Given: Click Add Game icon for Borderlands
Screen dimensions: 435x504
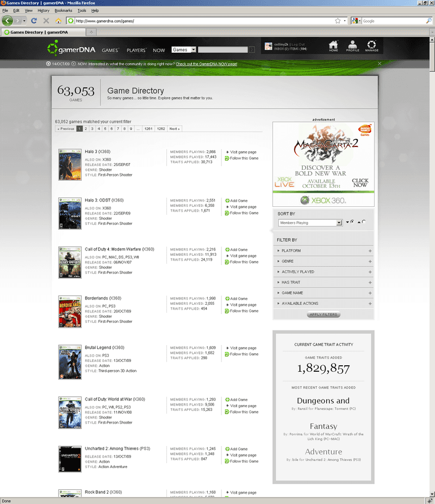Looking at the screenshot, I should 227,299.
